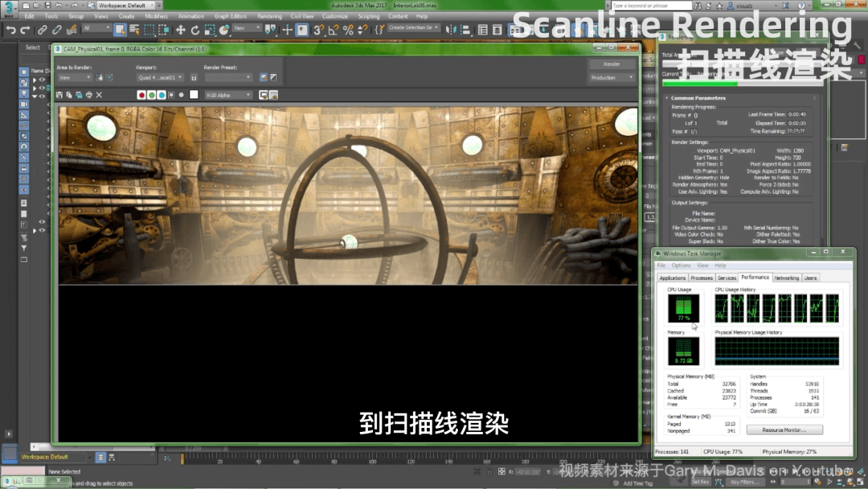The height and width of the screenshot is (489, 868).
Task: Toggle the Spinner Snap icon
Action: click(362, 30)
